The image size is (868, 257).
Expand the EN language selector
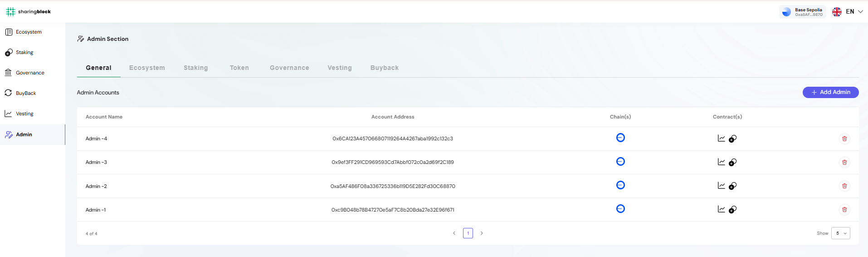[x=854, y=11]
